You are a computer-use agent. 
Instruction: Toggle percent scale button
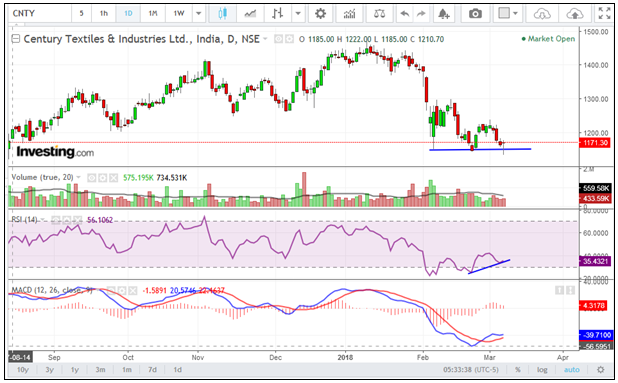(517, 370)
